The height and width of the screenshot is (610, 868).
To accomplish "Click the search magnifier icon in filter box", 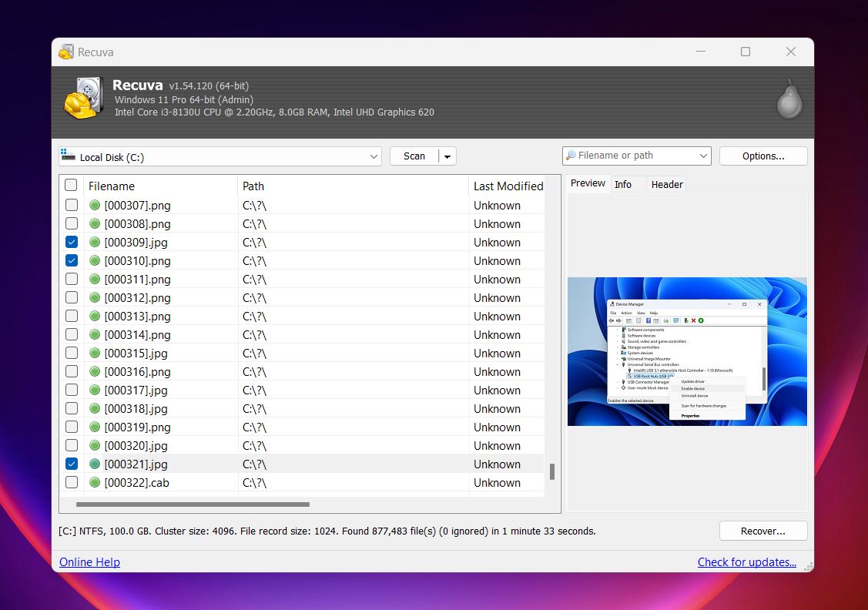I will click(x=571, y=156).
